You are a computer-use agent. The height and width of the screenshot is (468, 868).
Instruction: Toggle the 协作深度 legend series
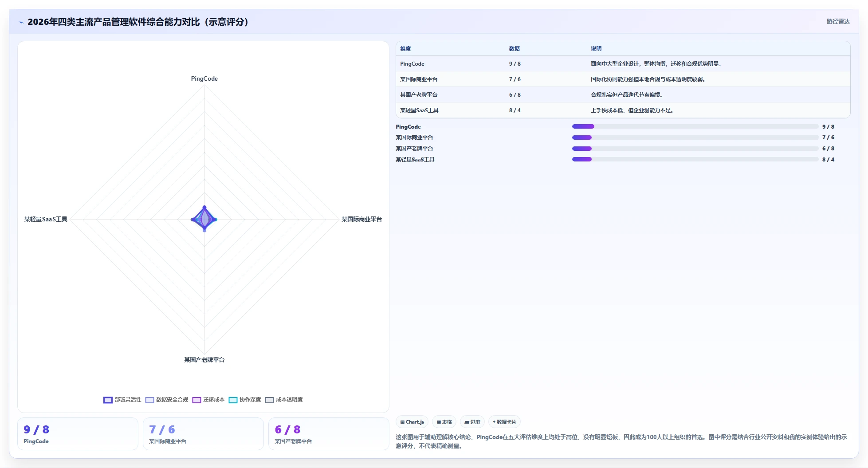tap(245, 400)
